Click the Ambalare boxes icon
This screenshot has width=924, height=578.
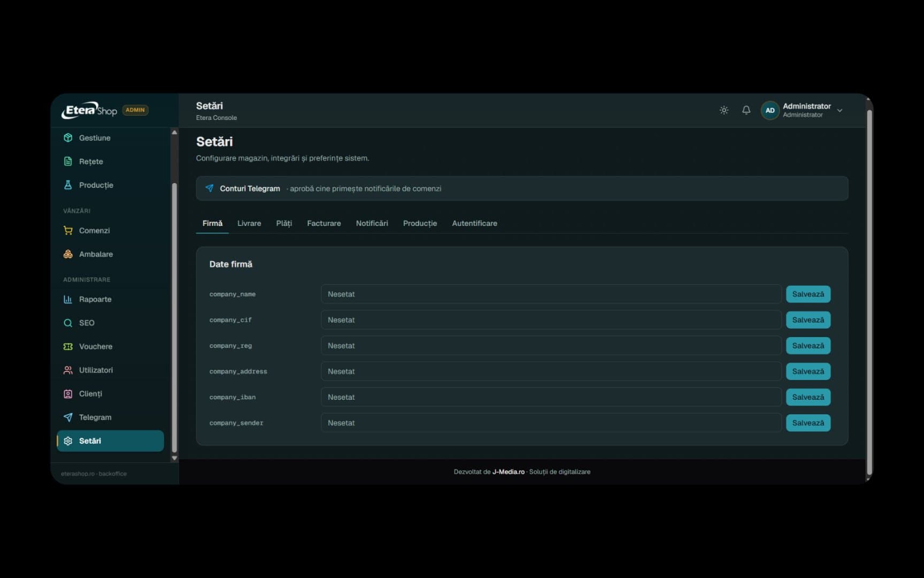68,254
